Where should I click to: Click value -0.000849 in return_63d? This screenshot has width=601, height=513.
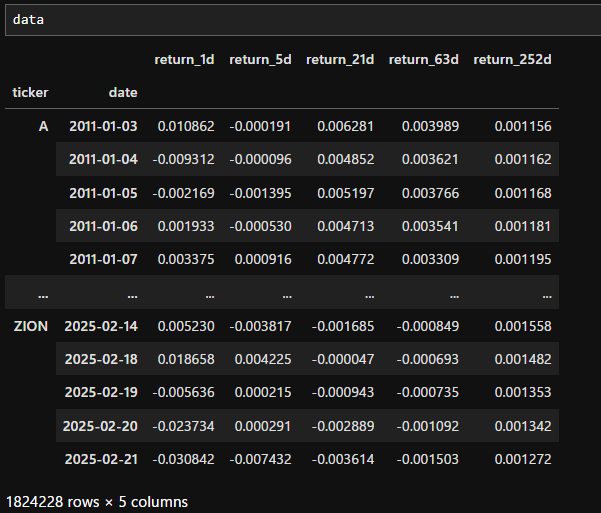[427, 326]
